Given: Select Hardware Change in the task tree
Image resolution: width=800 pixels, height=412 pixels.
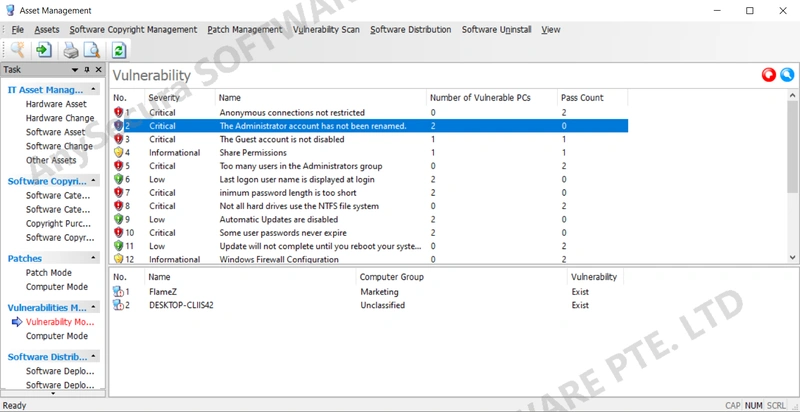Looking at the screenshot, I should click(x=60, y=118).
